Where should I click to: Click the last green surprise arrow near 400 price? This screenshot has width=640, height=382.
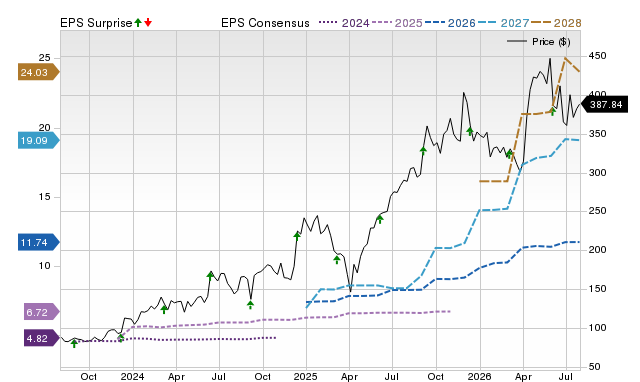click(x=553, y=111)
